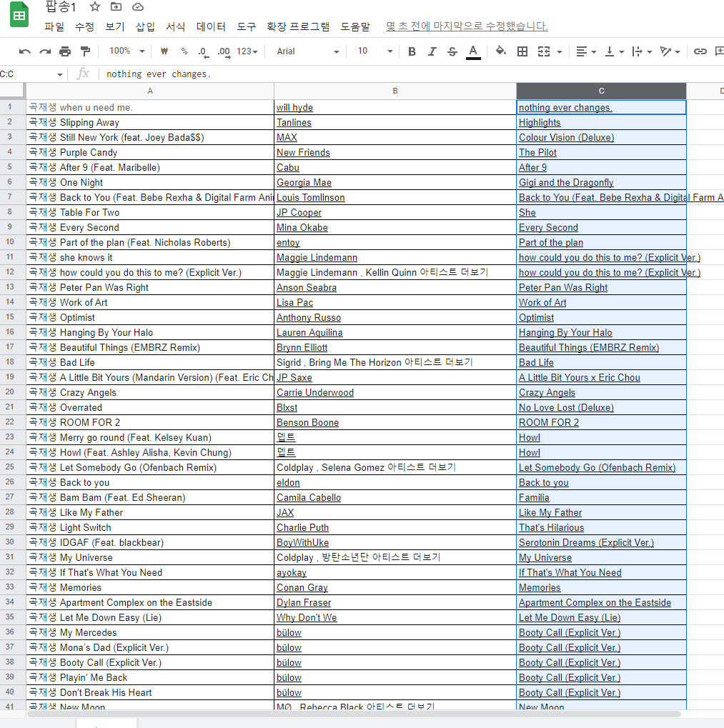
Task: Open the 파일 menu
Action: pyautogui.click(x=54, y=26)
